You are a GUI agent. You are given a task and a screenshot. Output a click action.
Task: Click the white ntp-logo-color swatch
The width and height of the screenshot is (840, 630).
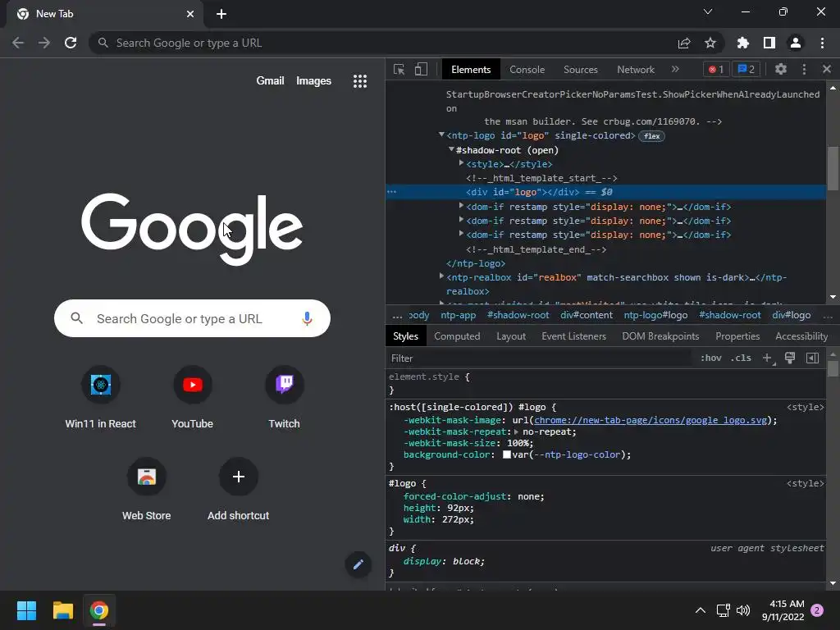506,454
